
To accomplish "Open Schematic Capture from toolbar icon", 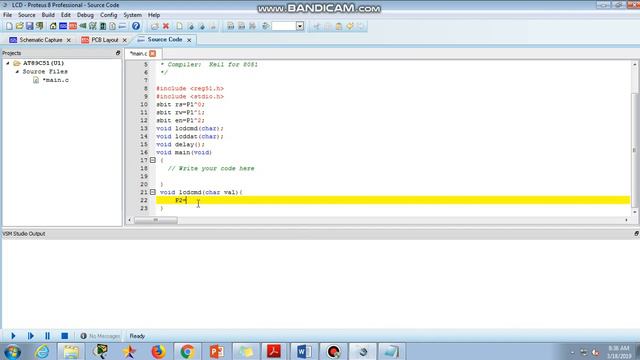I will point(63,26).
